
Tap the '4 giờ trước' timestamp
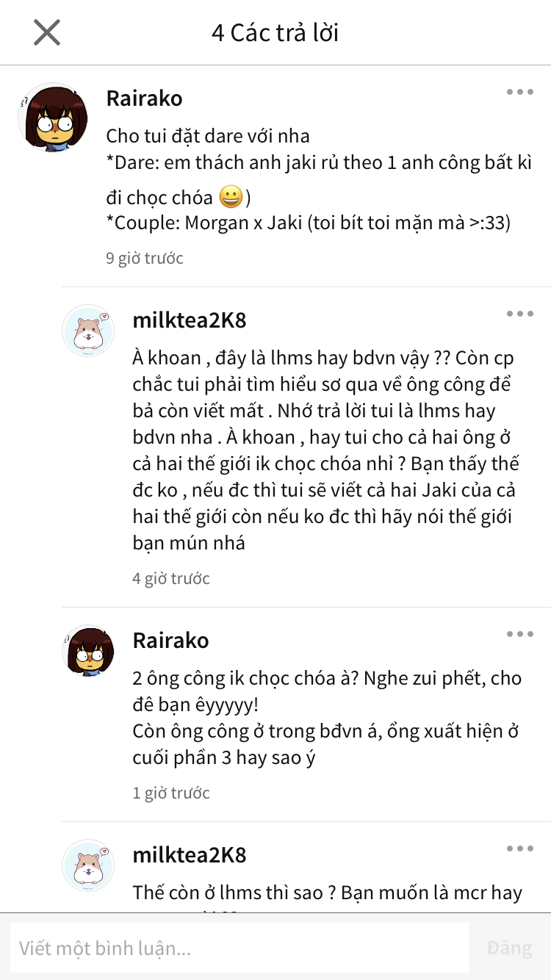(x=171, y=578)
